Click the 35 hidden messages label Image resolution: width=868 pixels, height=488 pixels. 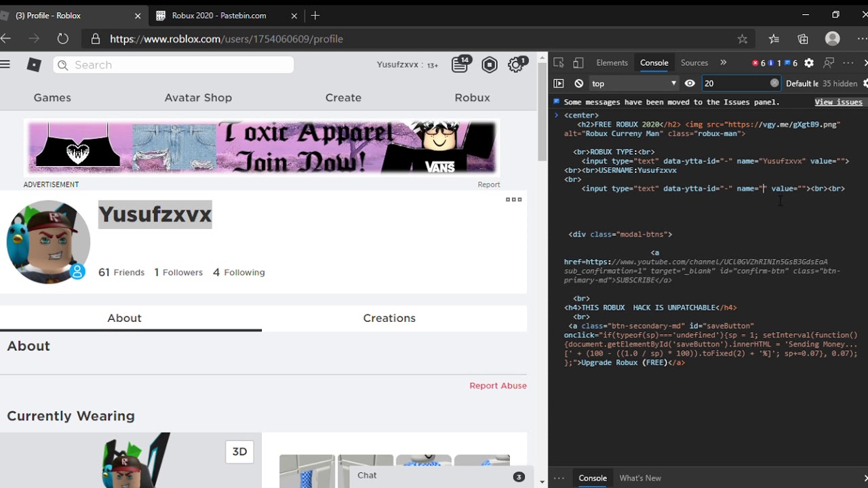click(x=840, y=83)
